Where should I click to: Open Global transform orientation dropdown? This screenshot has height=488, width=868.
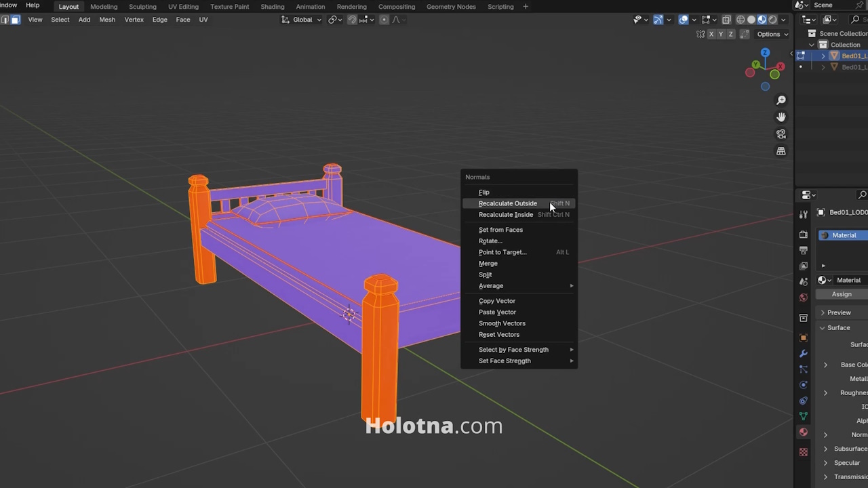[302, 20]
